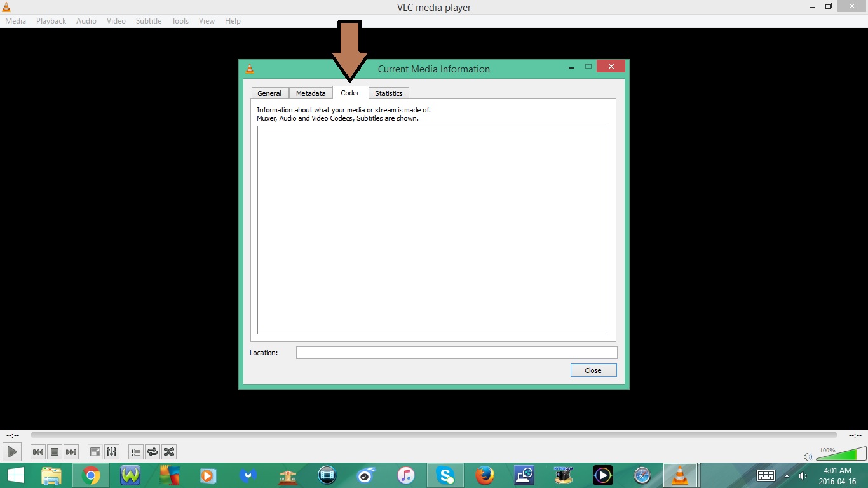Toggle the playlist view icon

(136, 452)
